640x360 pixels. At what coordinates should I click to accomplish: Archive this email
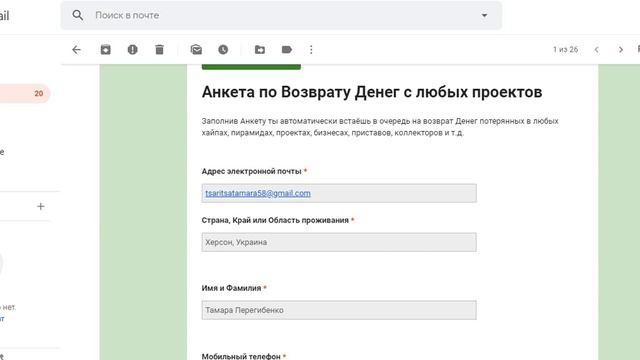point(106,50)
